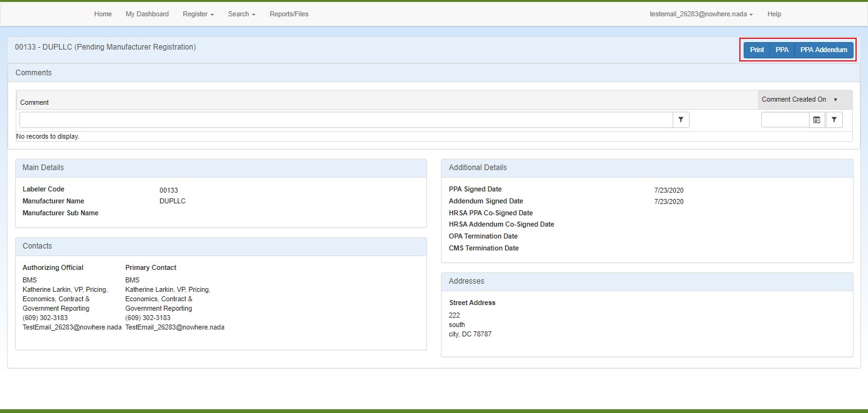Click the Comment filter text box

click(346, 119)
